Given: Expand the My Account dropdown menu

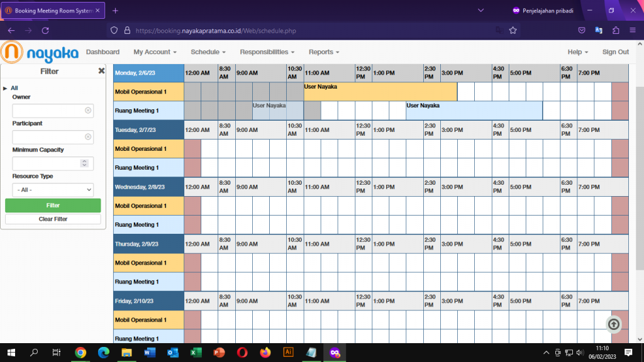Looking at the screenshot, I should pyautogui.click(x=155, y=52).
